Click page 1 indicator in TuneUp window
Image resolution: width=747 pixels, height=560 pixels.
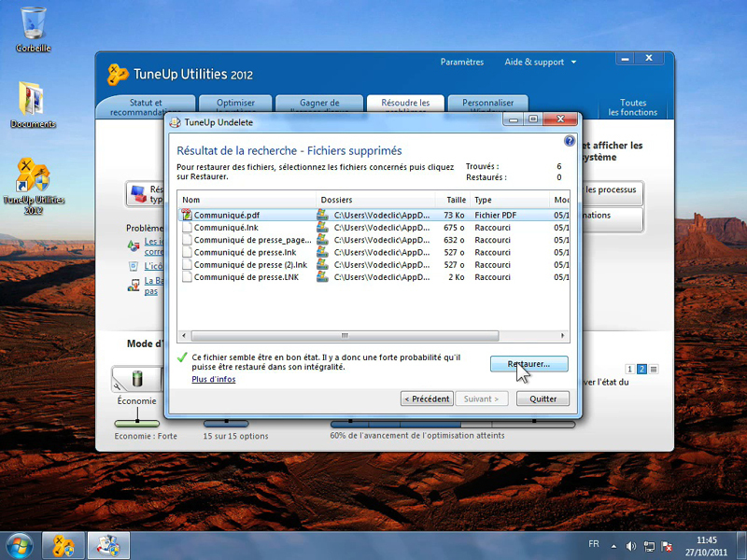tap(629, 369)
